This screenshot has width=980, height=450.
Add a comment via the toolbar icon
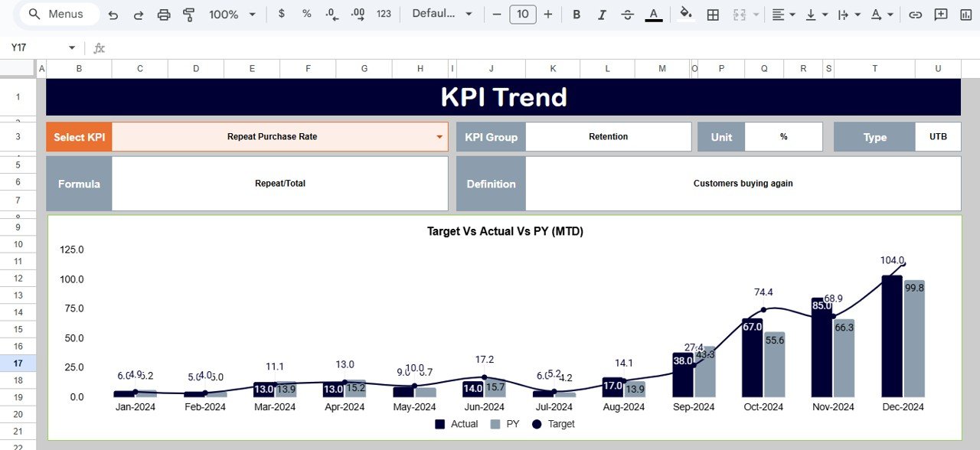(940, 14)
